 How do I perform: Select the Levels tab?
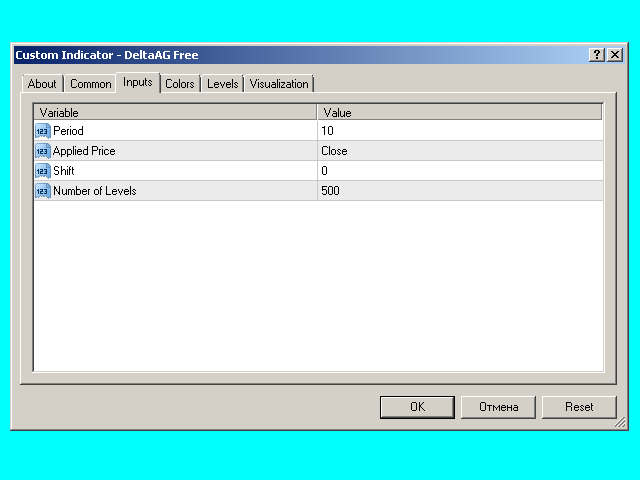click(x=222, y=84)
